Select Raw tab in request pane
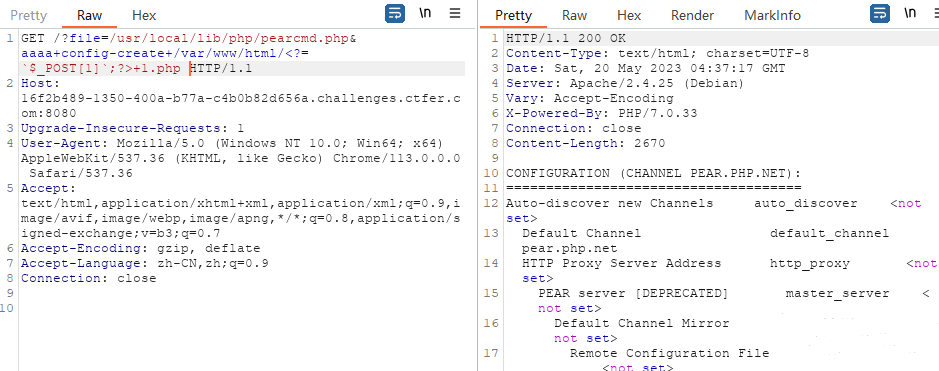 [x=89, y=15]
